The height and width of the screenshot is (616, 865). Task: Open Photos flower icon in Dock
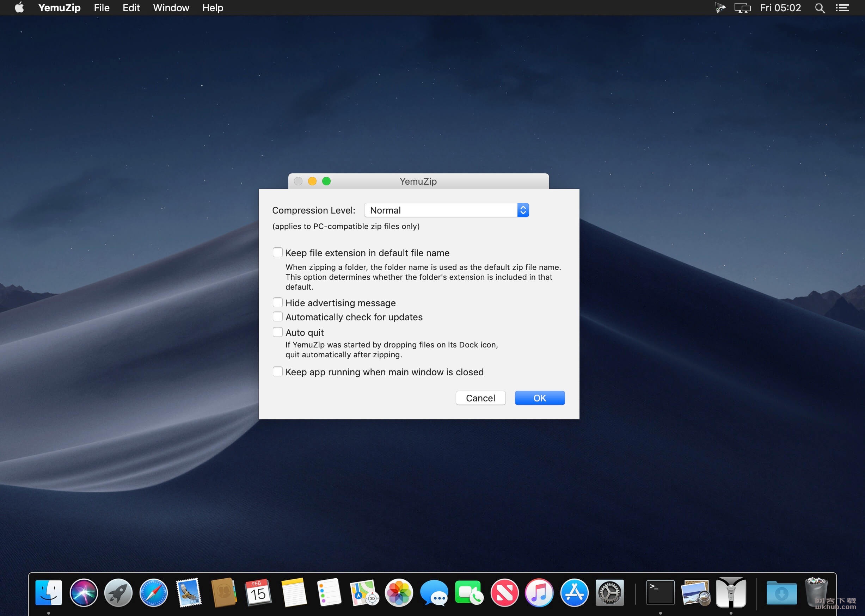coord(399,592)
